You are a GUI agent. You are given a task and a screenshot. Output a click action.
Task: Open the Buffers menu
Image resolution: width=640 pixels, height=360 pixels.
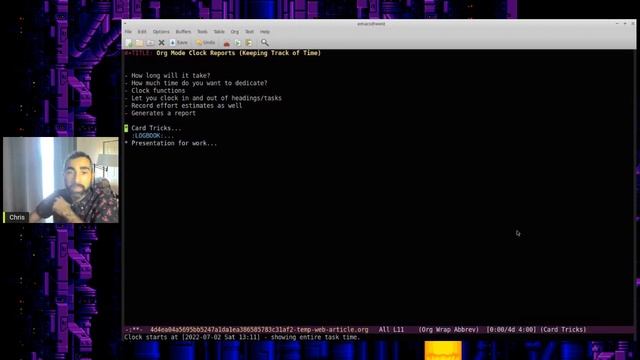point(183,31)
